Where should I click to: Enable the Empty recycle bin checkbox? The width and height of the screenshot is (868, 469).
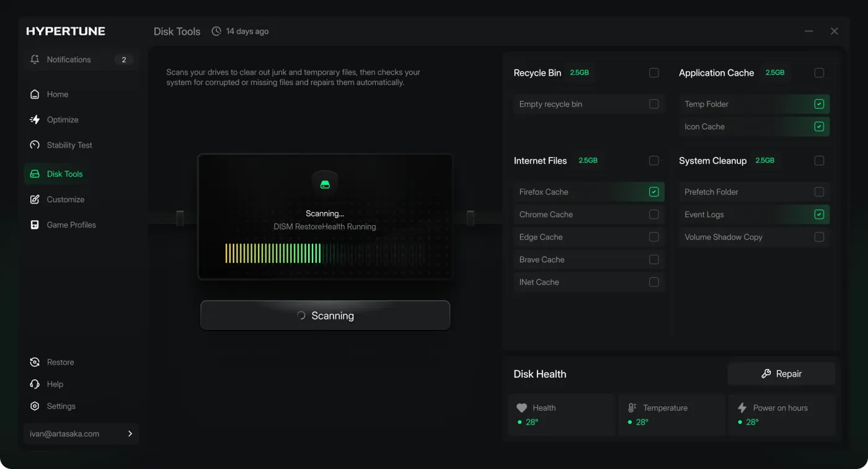tap(654, 104)
